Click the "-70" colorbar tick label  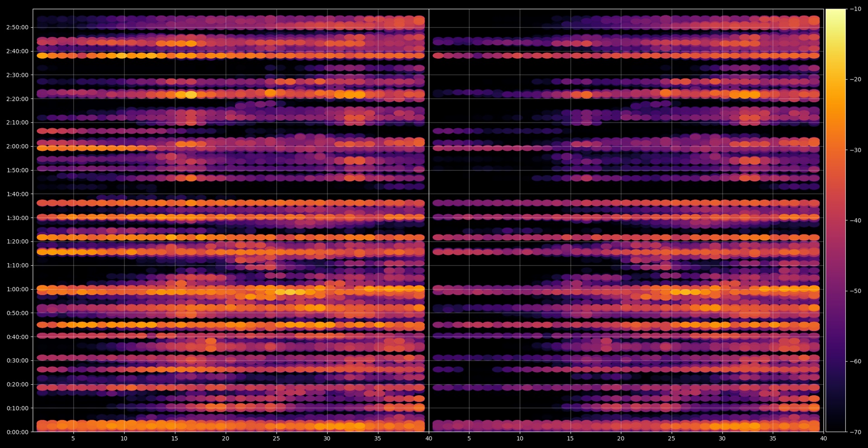(855, 432)
